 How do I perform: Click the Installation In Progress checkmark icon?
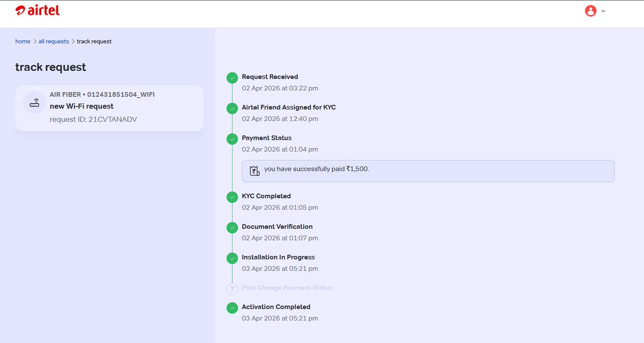[232, 258]
